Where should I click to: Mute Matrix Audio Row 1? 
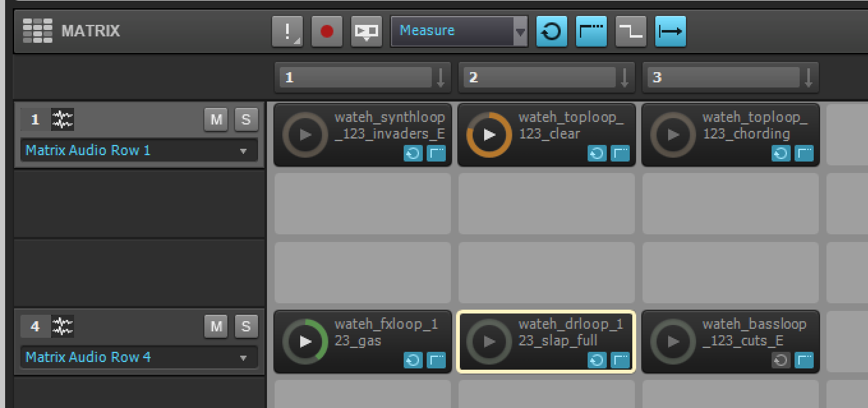point(217,119)
